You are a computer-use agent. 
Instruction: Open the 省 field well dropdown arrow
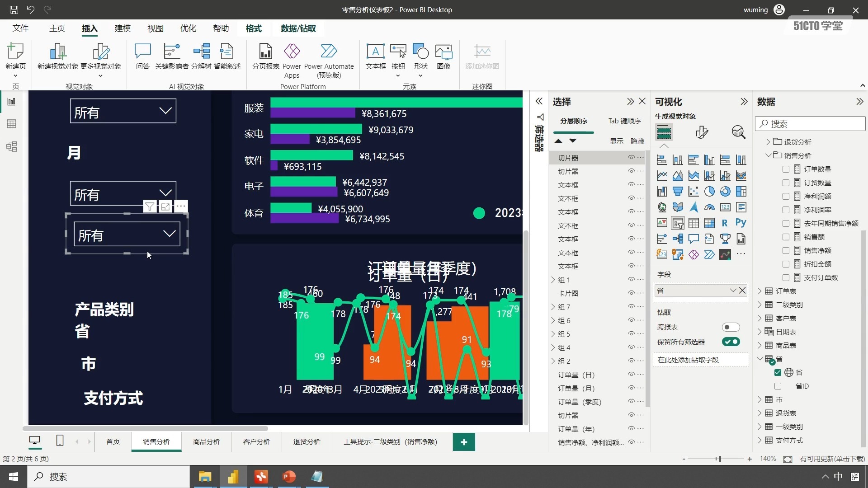click(732, 291)
